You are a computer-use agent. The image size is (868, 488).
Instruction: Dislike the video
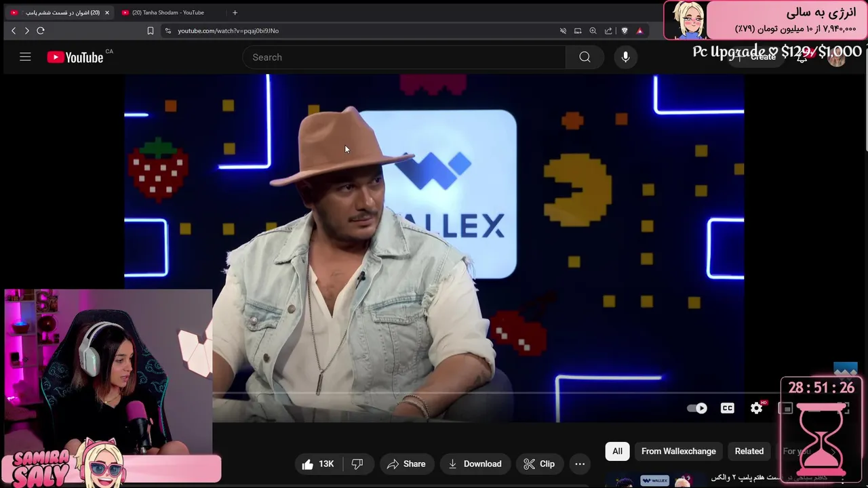[357, 464]
